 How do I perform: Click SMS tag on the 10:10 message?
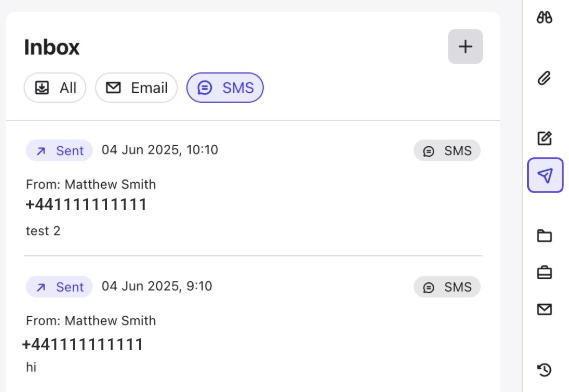tap(447, 150)
